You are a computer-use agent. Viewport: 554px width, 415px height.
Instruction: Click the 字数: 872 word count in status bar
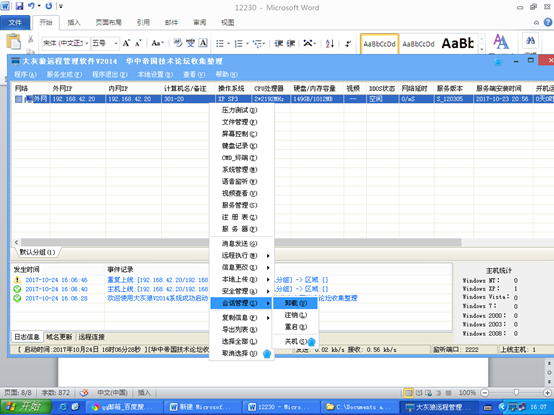[x=55, y=392]
